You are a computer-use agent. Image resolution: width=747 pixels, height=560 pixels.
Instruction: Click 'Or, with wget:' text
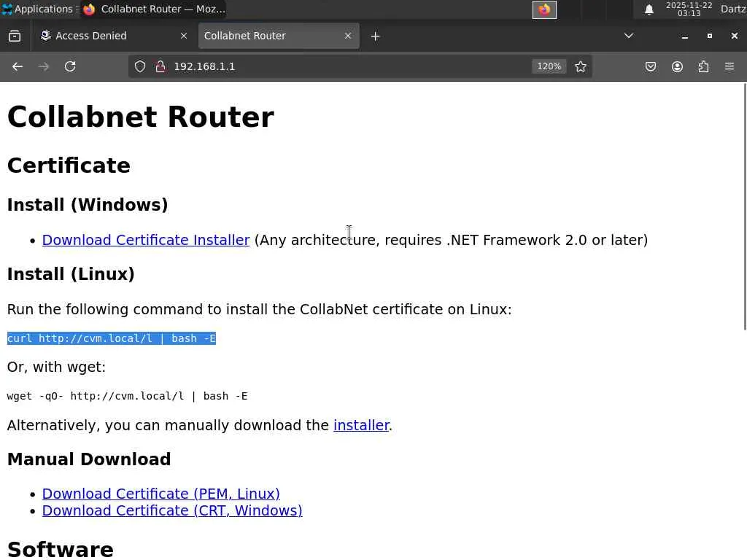coord(56,367)
